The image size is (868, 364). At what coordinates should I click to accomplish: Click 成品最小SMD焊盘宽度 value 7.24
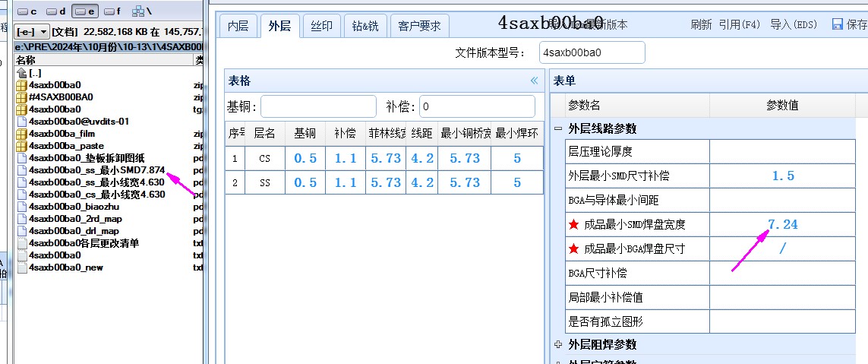pyautogui.click(x=783, y=224)
